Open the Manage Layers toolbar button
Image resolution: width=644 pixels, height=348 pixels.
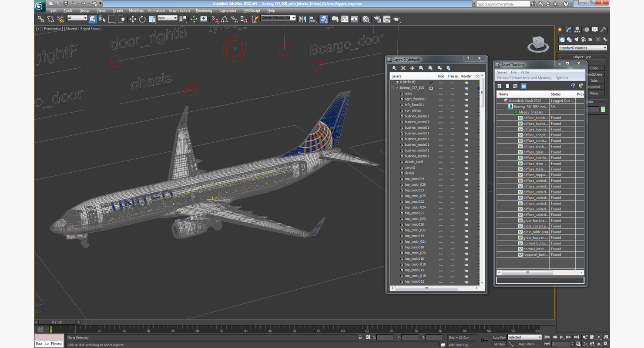coord(324,19)
